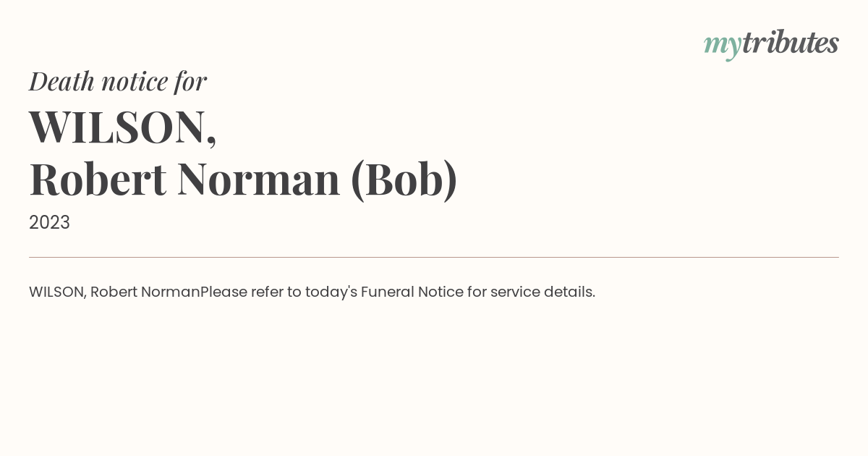Click "WILSON," at the start of the notice text
The width and height of the screenshot is (868, 456).
(x=58, y=292)
